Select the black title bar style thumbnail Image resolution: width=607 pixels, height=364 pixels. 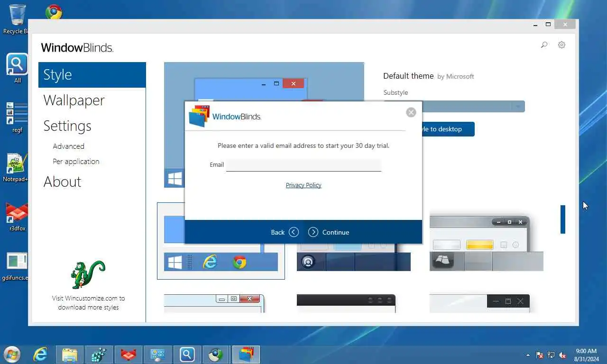[346, 303]
